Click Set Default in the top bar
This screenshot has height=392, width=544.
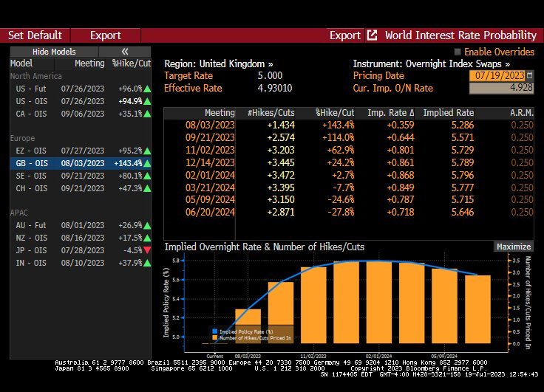35,35
